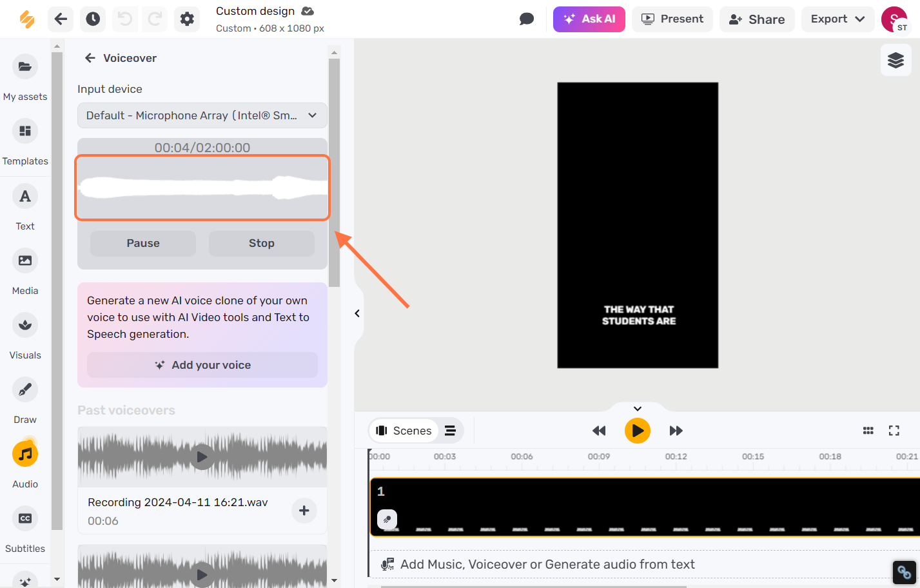Open version history clock icon
The width and height of the screenshot is (920, 588).
pos(93,19)
